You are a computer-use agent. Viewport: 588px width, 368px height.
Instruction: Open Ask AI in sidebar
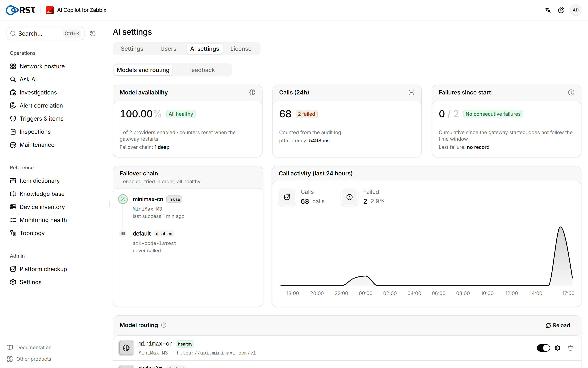(x=28, y=79)
